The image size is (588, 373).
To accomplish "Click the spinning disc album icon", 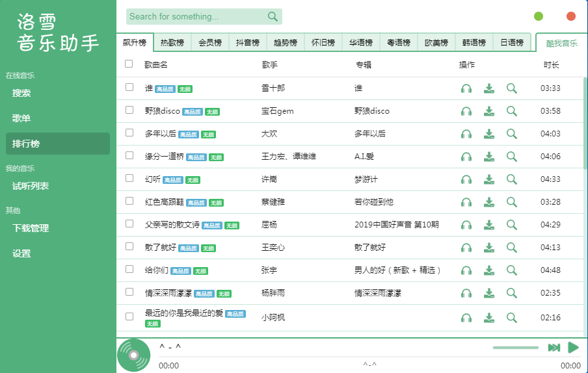I will tap(133, 355).
